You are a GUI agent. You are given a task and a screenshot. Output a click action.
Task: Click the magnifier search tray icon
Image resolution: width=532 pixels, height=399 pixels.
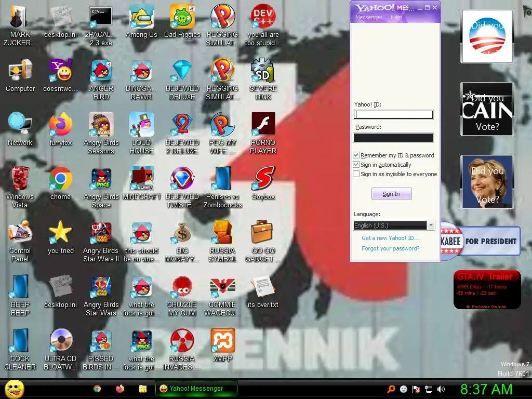click(x=391, y=389)
